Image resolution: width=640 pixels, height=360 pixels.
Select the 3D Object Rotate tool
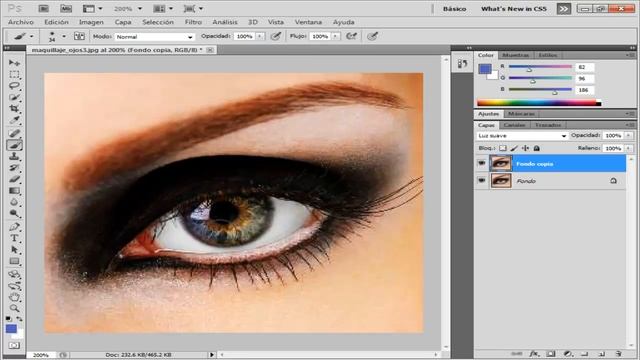coord(14,274)
